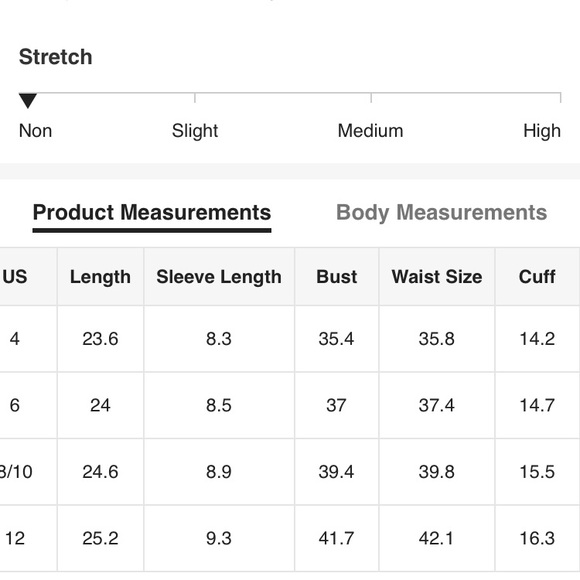Screen dimensions: 580x580
Task: Click the 14.7 cuff measurement cell
Action: (x=537, y=405)
